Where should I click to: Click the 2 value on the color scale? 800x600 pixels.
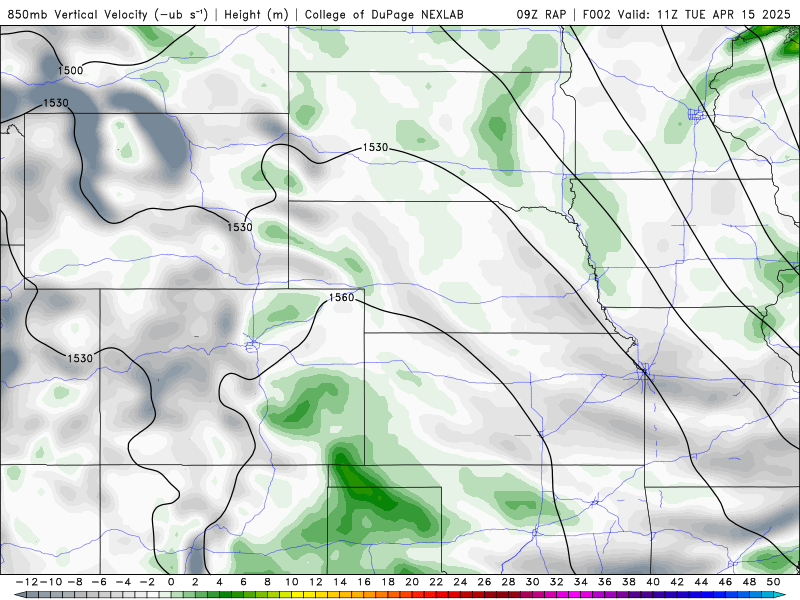[195, 582]
